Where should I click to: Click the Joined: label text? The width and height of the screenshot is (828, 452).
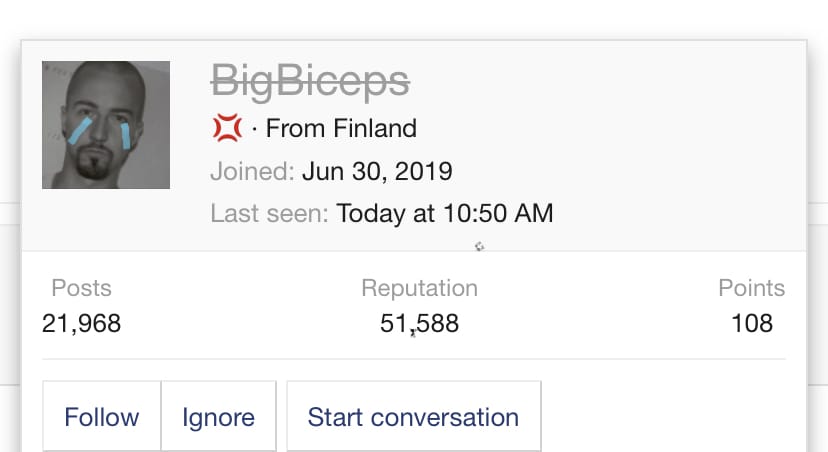tap(252, 171)
